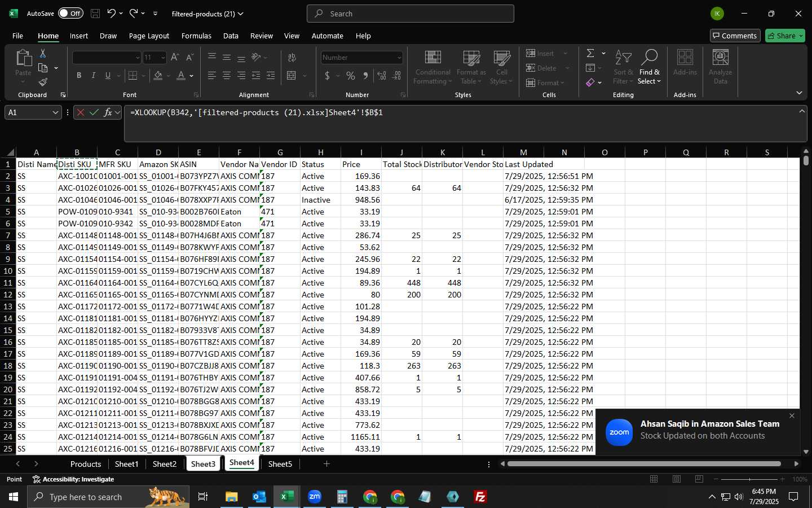Screen dimensions: 812x508
Task: Click the Decrease Decimal icon
Action: click(x=397, y=76)
